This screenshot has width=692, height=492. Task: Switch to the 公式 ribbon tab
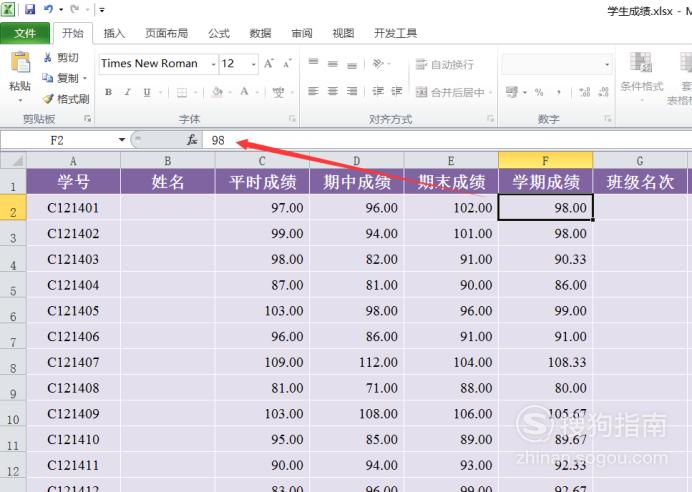[219, 33]
